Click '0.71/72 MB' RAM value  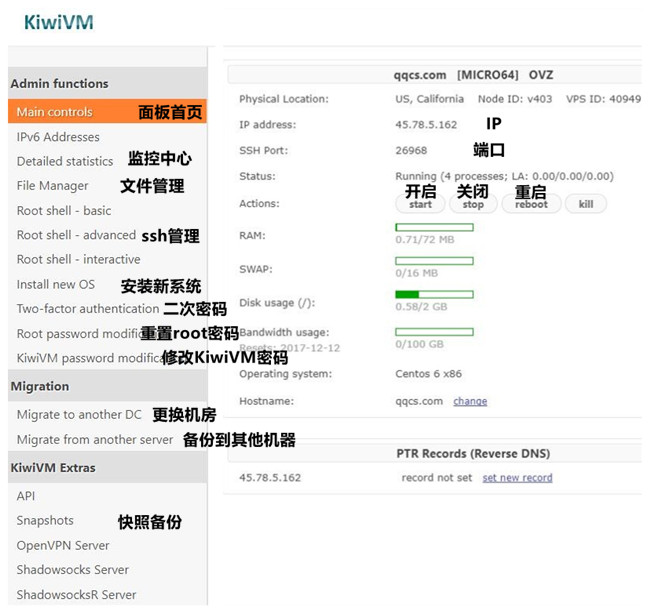click(x=425, y=240)
